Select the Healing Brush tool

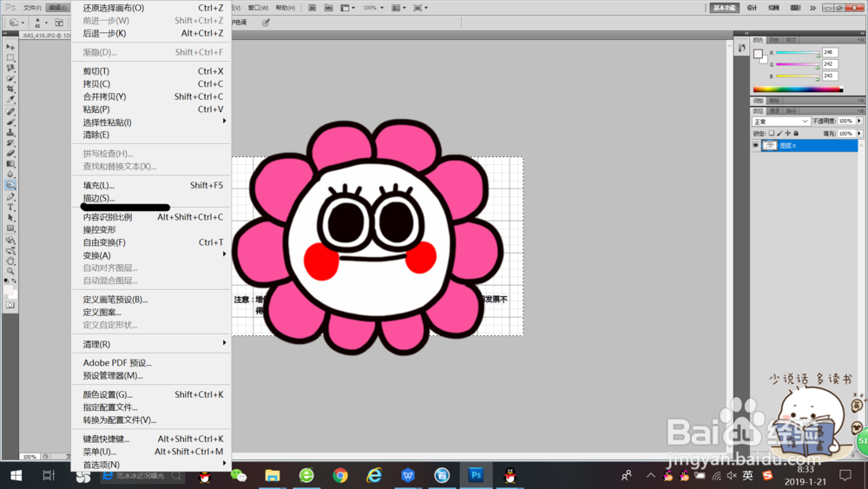[10, 112]
